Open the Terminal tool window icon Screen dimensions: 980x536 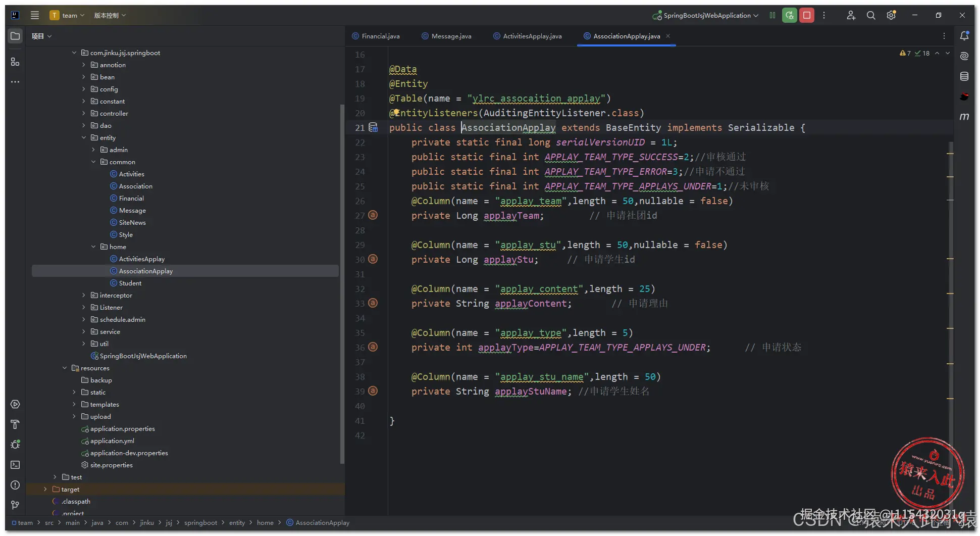point(15,465)
